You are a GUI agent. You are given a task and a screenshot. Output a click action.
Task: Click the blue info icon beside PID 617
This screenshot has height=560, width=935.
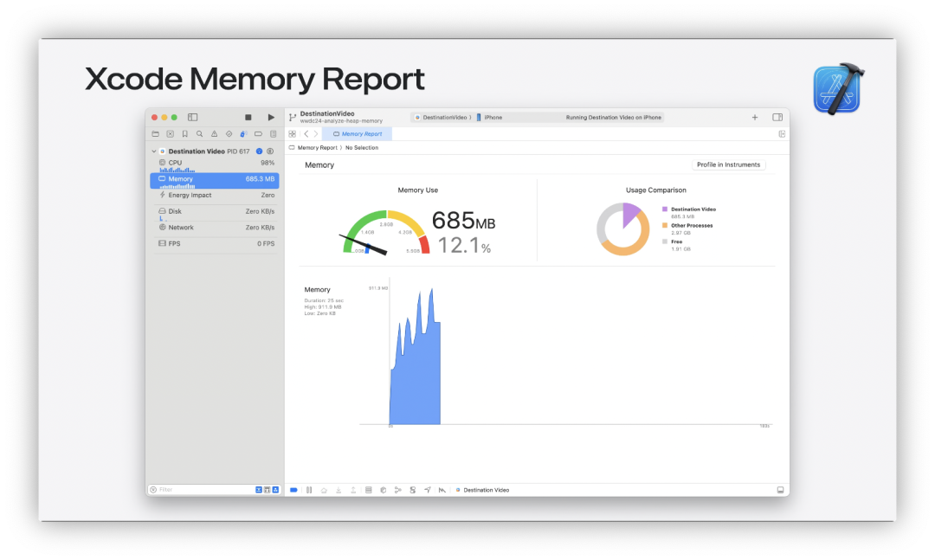click(260, 151)
